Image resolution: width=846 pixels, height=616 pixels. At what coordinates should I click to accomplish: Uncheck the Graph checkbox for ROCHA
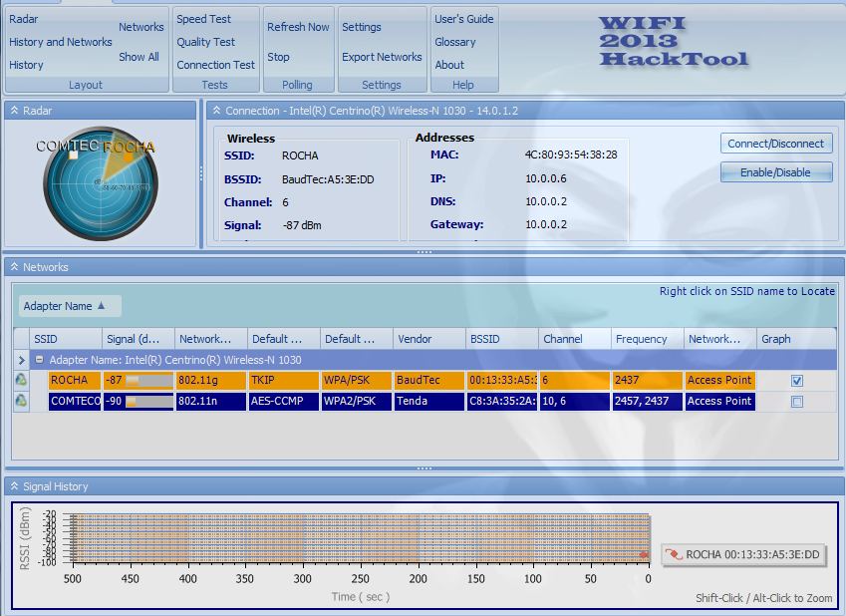coord(796,381)
